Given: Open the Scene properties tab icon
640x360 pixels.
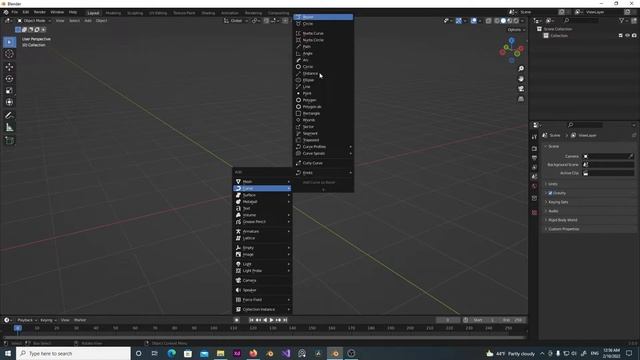Looking at the screenshot, I should tap(534, 177).
